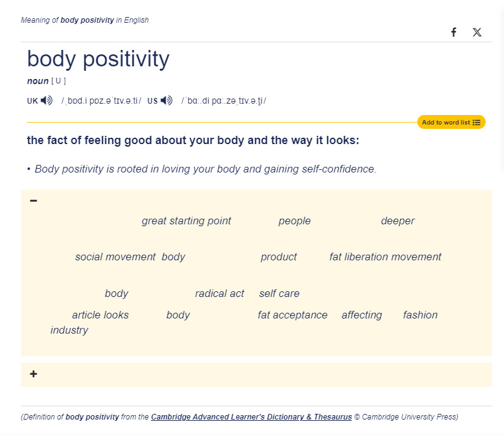Screen dimensions: 504x436
Task: Click the 'fat acceptance' phrase
Action: (x=293, y=315)
